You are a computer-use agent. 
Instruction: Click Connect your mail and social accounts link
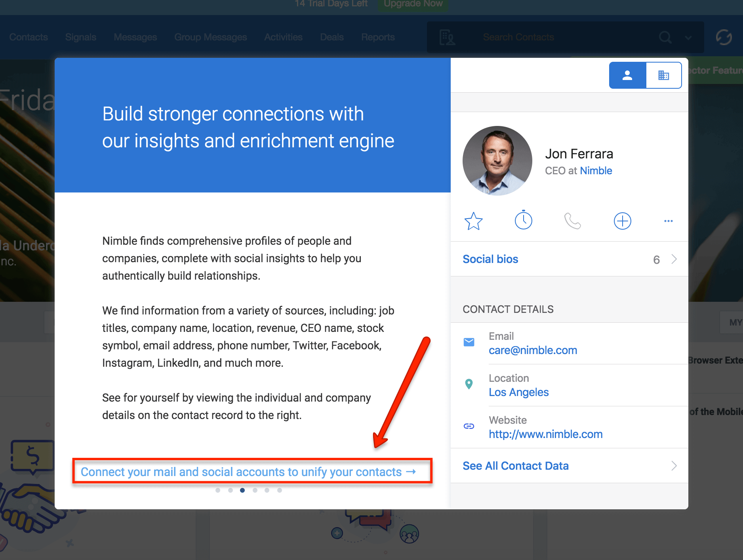click(248, 472)
